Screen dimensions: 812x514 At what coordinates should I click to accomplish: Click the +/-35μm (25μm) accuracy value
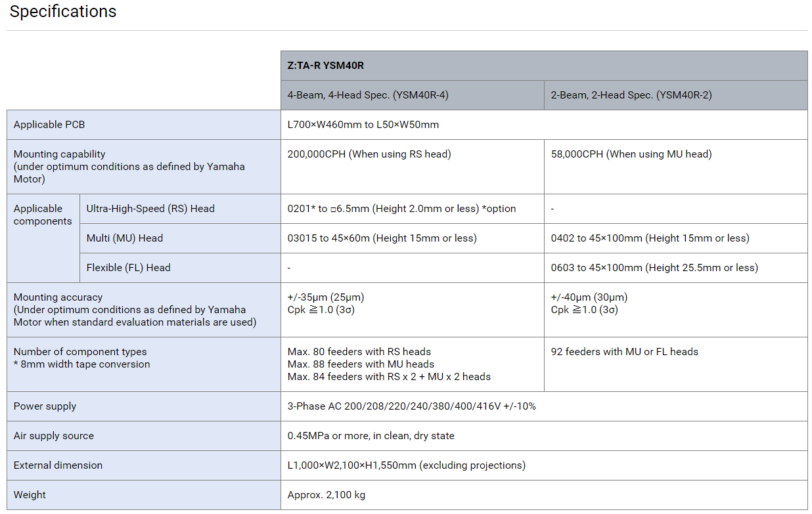pyautogui.click(x=326, y=297)
